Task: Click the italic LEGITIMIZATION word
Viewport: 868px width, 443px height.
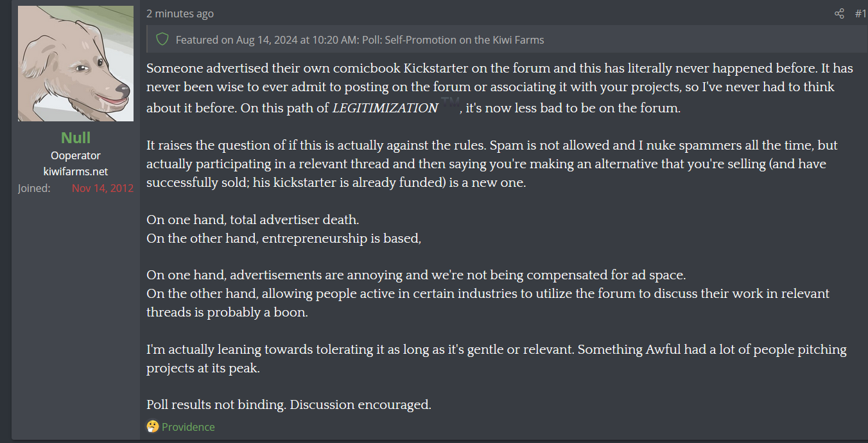Action: click(x=385, y=109)
